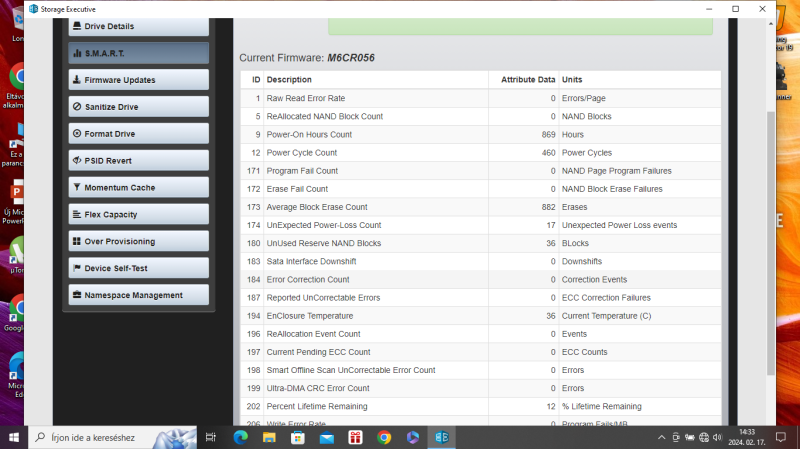Select the S.M.A.R.T. menu item
Image resolution: width=800 pixels, height=449 pixels.
(x=138, y=53)
